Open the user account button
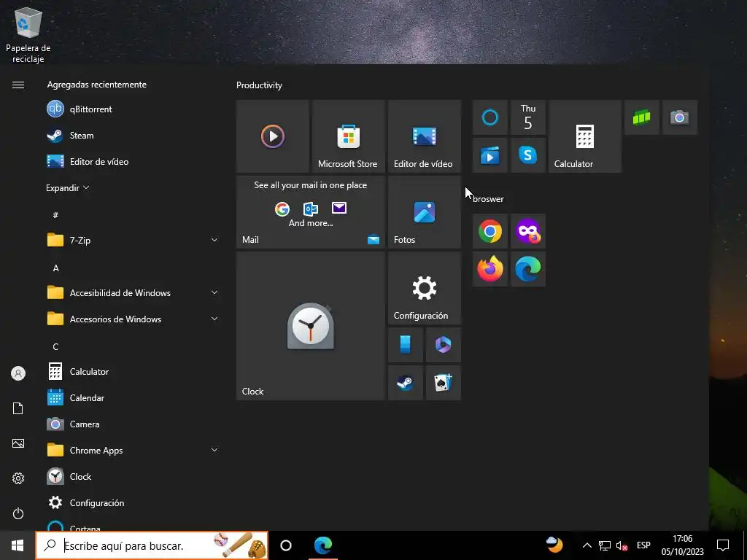 [x=18, y=373]
